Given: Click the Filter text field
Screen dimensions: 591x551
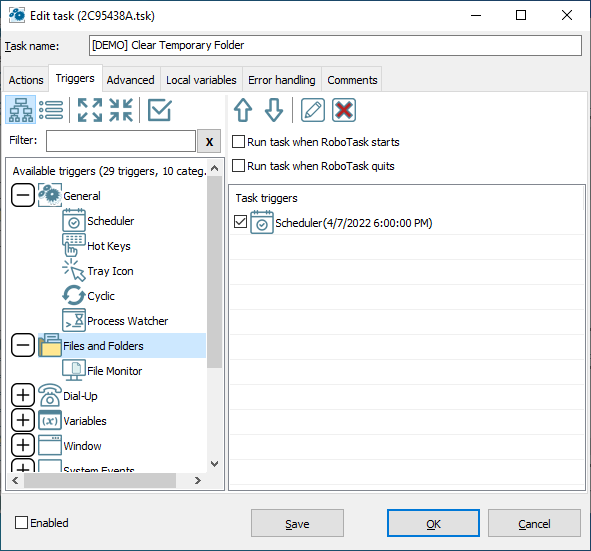Looking at the screenshot, I should 121,141.
